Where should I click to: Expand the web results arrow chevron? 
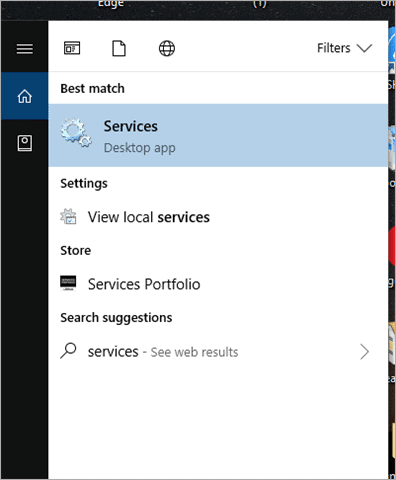pyautogui.click(x=365, y=352)
